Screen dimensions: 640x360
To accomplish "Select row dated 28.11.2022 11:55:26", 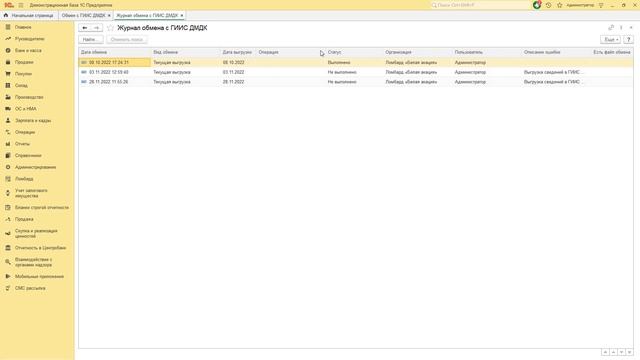I will pyautogui.click(x=356, y=82).
